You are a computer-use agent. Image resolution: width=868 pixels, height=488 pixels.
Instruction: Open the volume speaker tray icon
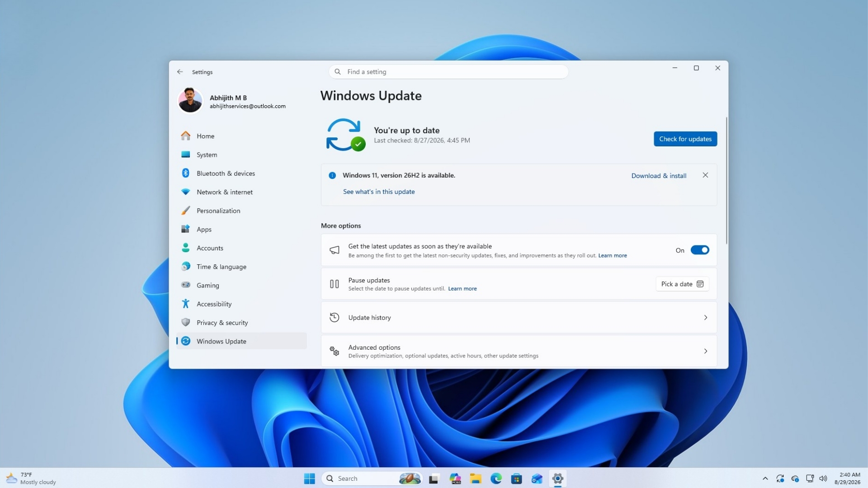tap(823, 479)
